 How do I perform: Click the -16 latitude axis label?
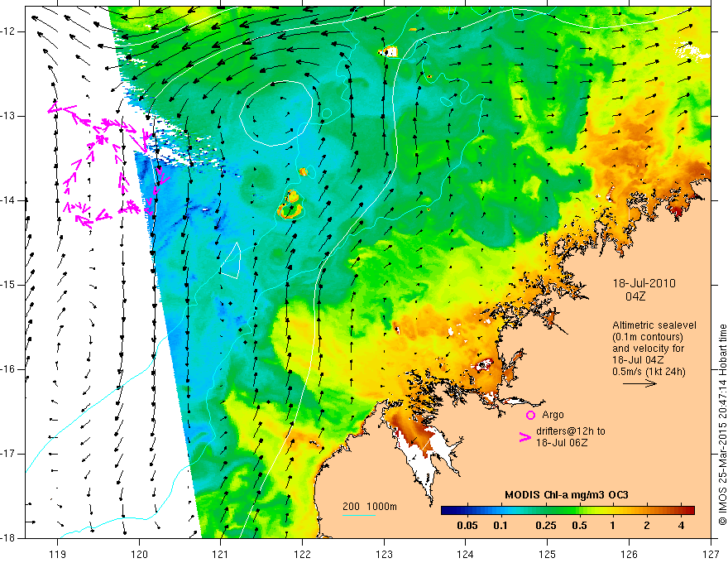click(x=8, y=369)
